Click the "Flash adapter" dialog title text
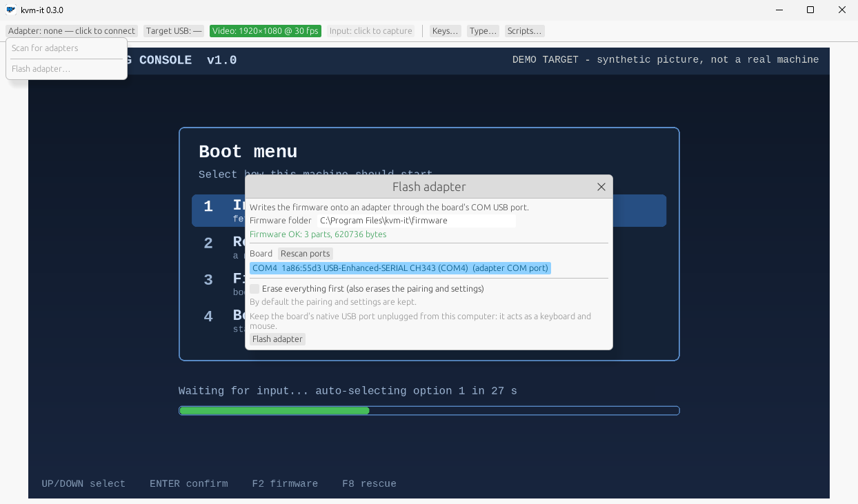Viewport: 858px width, 504px height. (429, 187)
